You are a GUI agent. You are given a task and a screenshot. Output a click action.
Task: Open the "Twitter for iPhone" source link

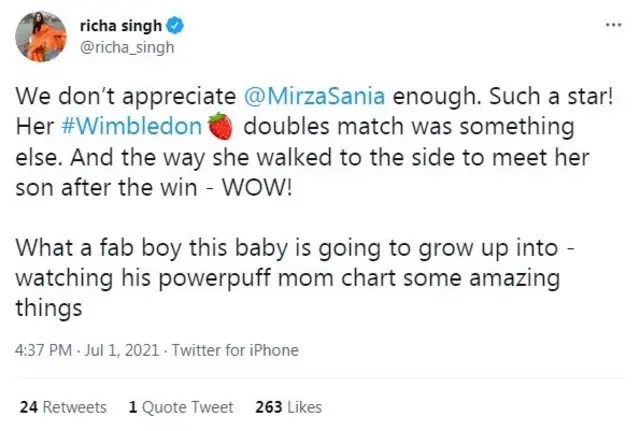(235, 350)
